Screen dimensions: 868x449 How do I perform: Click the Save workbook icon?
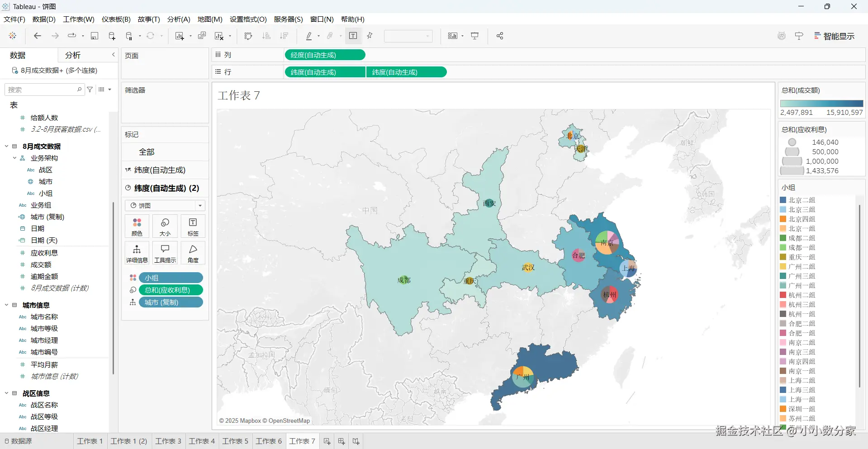pyautogui.click(x=95, y=36)
